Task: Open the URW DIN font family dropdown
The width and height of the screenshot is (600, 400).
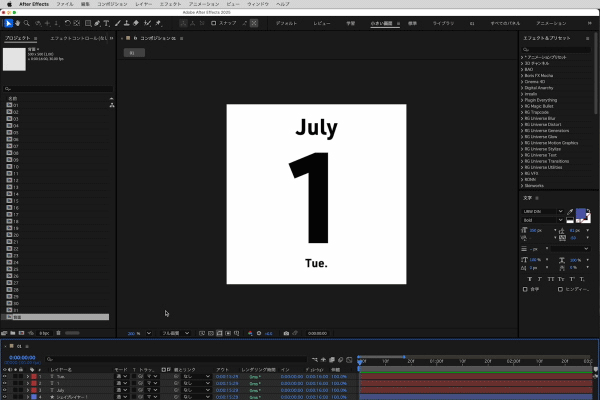Action: [x=543, y=211]
